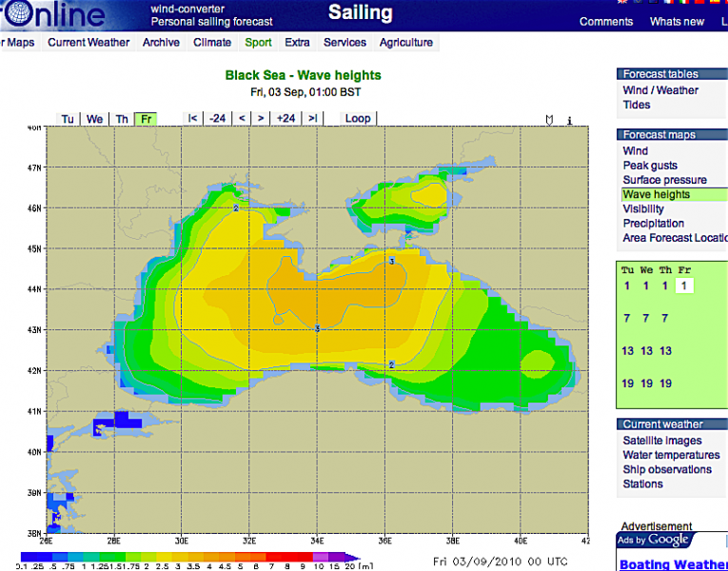Step back one frame with < button
The image size is (728, 571).
pos(242,119)
